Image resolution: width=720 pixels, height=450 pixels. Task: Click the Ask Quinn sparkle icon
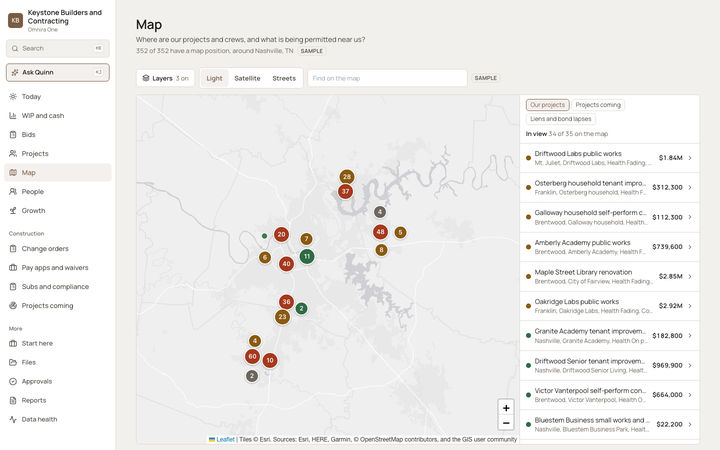[15, 73]
